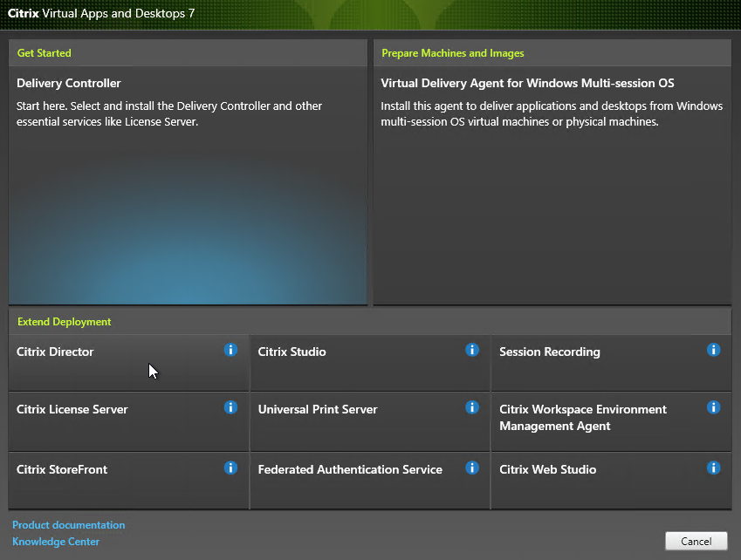The image size is (741, 560).
Task: Open Knowledge Center link
Action: pyautogui.click(x=56, y=542)
